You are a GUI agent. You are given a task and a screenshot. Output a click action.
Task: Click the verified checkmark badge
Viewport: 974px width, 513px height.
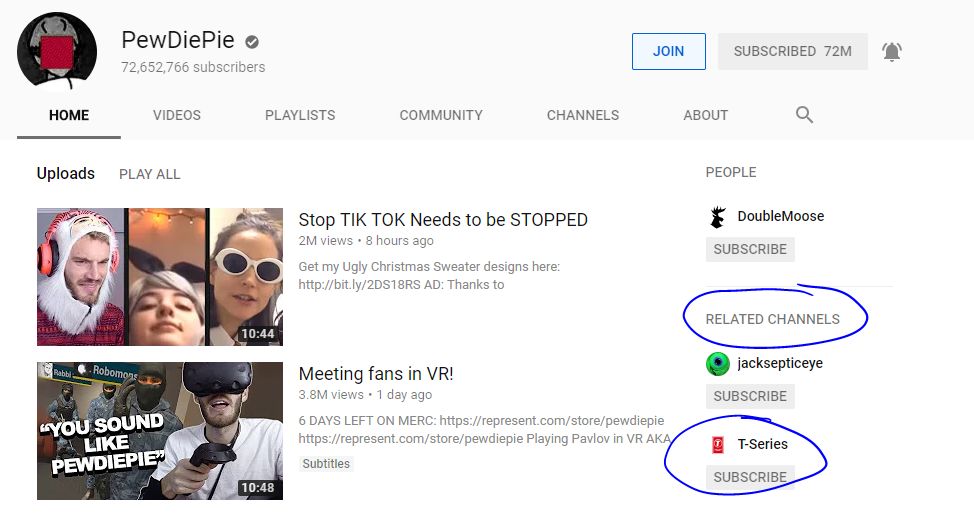[253, 42]
